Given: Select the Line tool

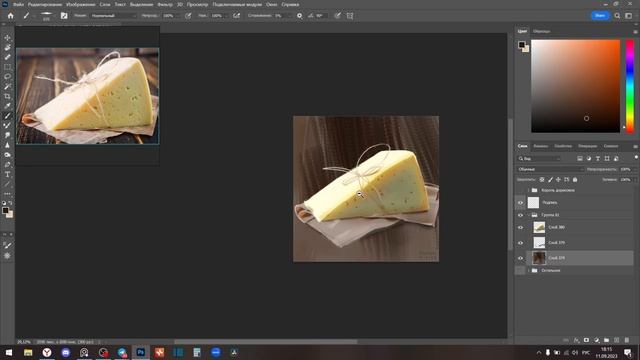Looking at the screenshot, I should click(x=7, y=184).
